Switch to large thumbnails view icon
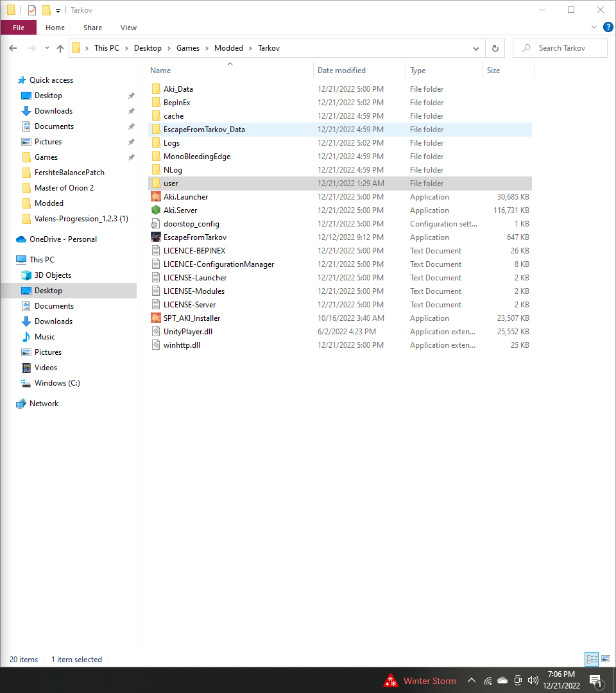616x693 pixels. pyautogui.click(x=606, y=659)
